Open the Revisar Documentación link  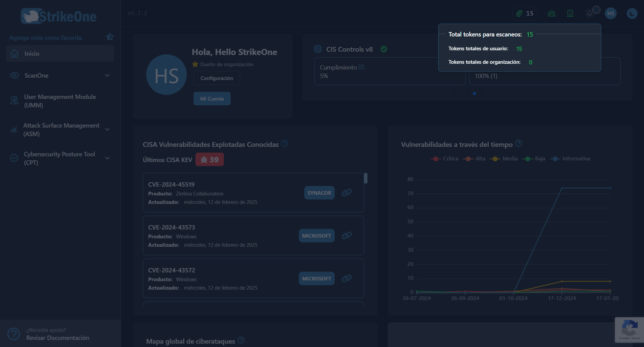pyautogui.click(x=58, y=338)
